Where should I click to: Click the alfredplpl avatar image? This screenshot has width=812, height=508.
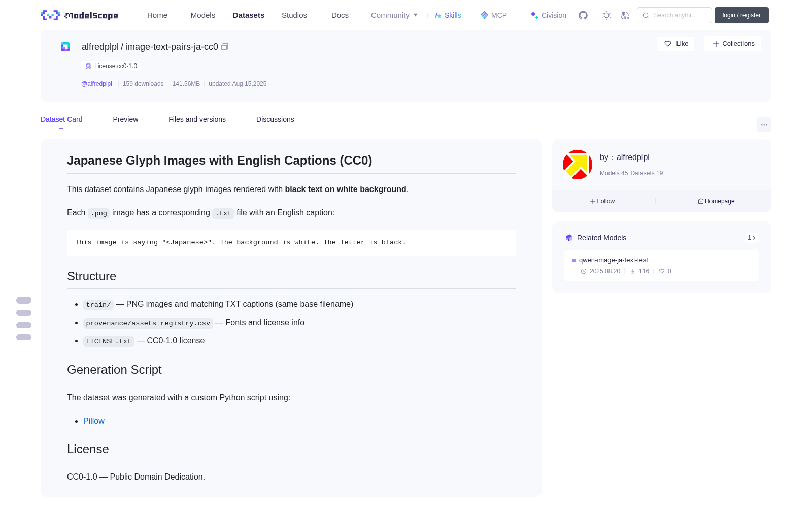pyautogui.click(x=578, y=165)
